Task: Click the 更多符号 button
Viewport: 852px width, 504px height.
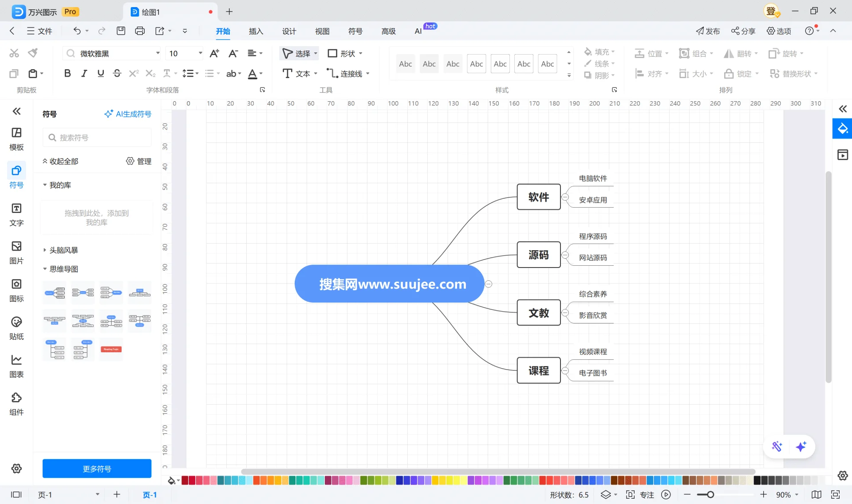Action: [x=97, y=469]
